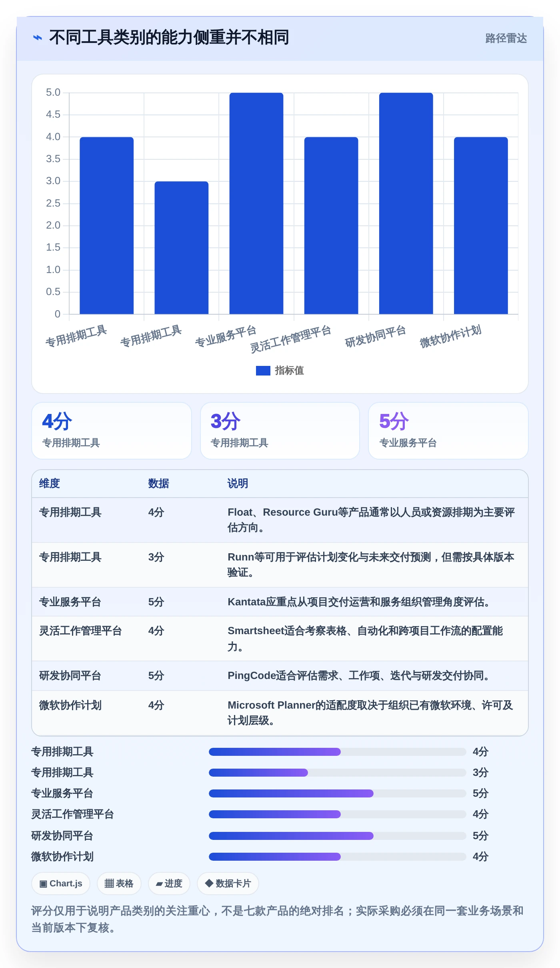This screenshot has width=560, height=968.
Task: Select the table row describing Microsoft Planner
Action: click(x=280, y=713)
